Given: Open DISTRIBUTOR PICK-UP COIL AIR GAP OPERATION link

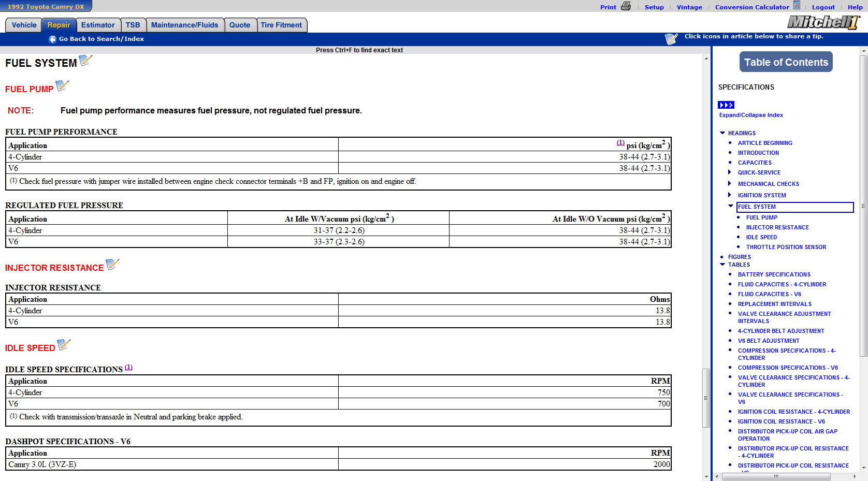Looking at the screenshot, I should click(x=788, y=435).
